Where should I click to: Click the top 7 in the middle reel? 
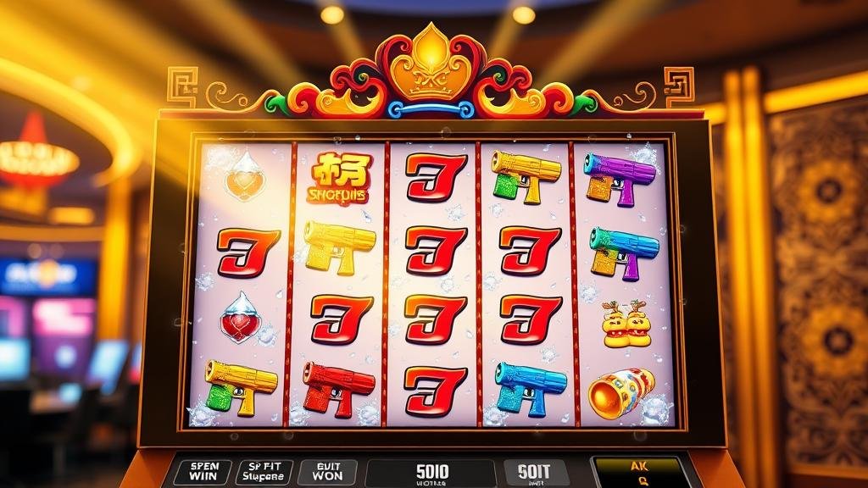point(437,178)
